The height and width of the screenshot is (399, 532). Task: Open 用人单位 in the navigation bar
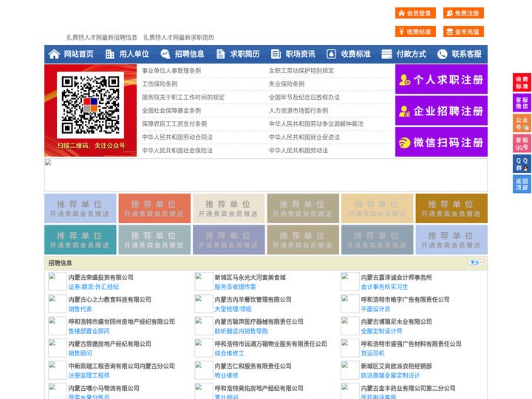134,54
